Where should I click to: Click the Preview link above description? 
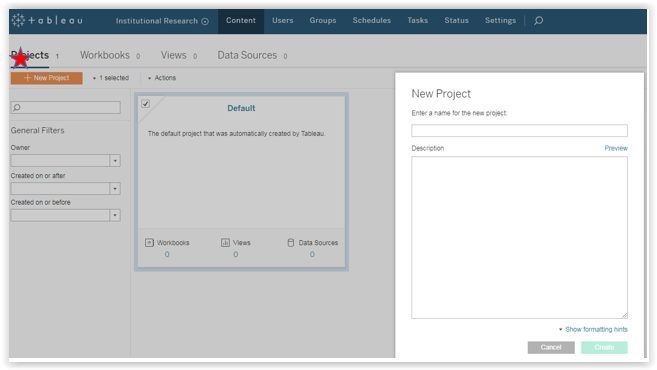tap(616, 148)
